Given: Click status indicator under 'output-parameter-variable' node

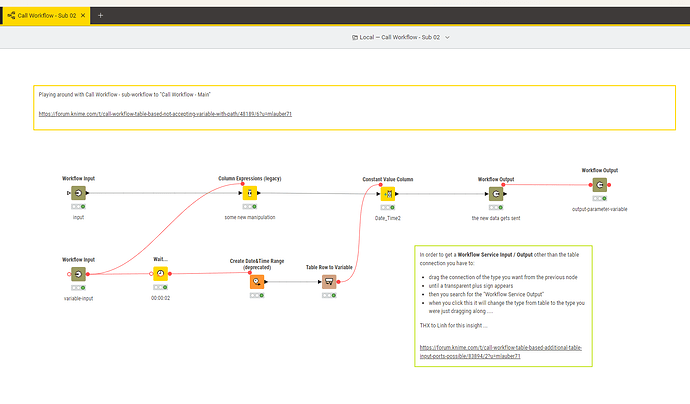Looking at the screenshot, I should 600,198.
